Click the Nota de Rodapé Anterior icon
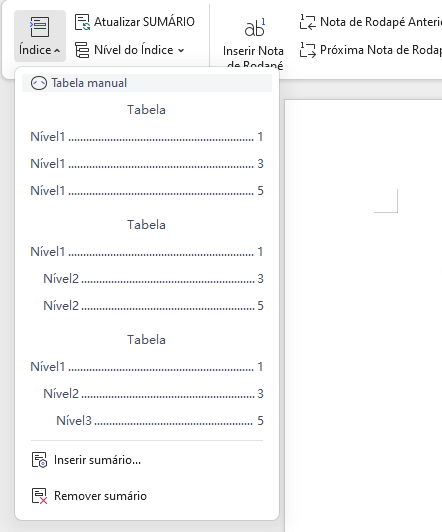 pyautogui.click(x=308, y=22)
